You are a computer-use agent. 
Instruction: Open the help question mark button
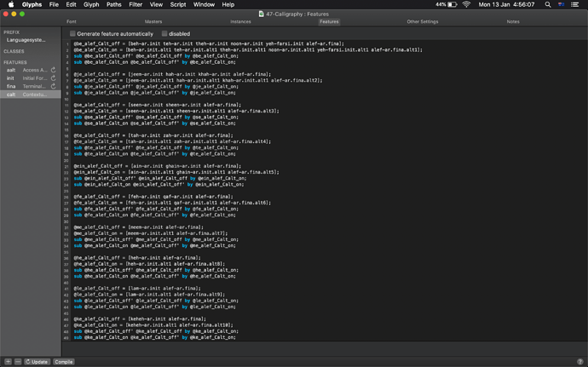click(580, 362)
